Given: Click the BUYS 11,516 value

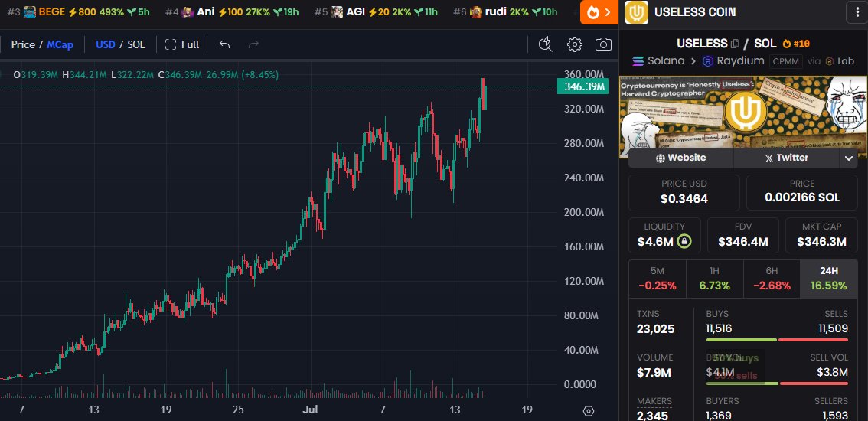Looking at the screenshot, I should (x=719, y=328).
